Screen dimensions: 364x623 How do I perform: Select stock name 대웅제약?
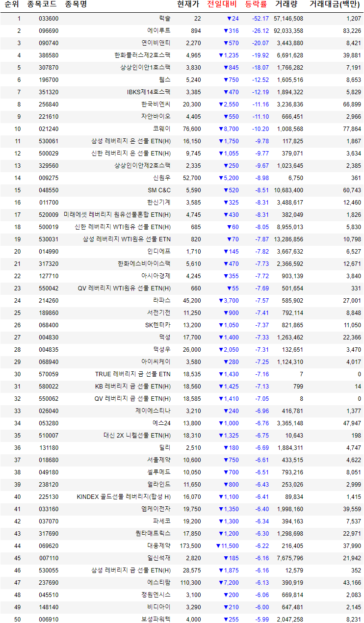[x=159, y=546]
